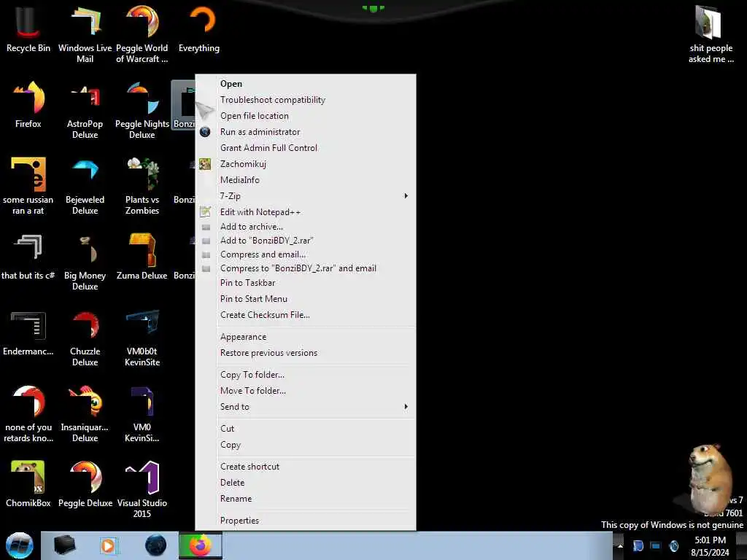The width and height of the screenshot is (747, 560).
Task: Select the 'that but its c#' icon
Action: click(28, 257)
